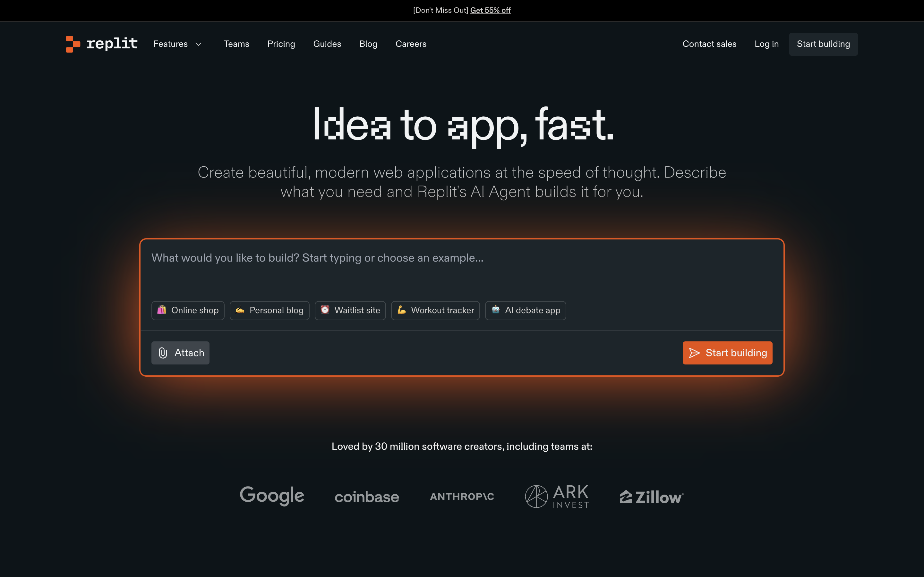The width and height of the screenshot is (924, 577).
Task: Open the Features menu
Action: [170, 44]
